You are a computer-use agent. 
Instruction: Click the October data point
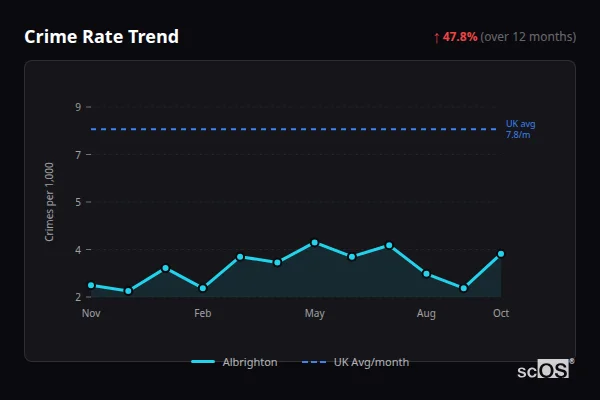(501, 254)
